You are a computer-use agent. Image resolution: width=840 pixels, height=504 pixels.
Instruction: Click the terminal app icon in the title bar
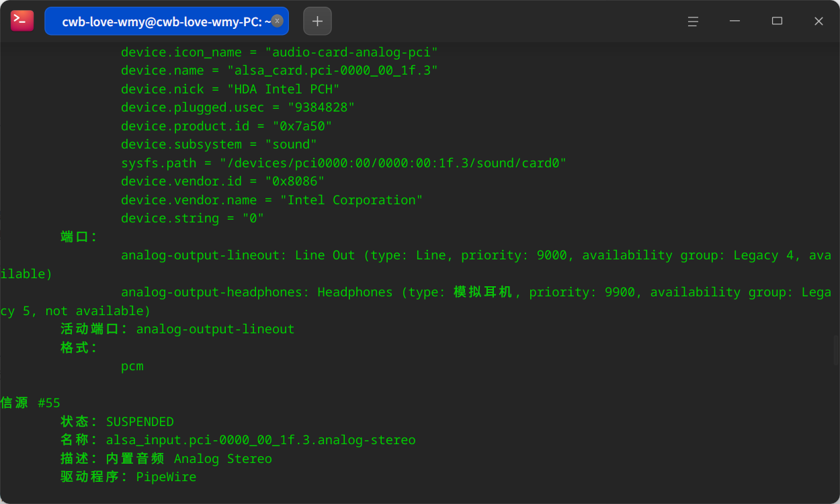point(22,21)
